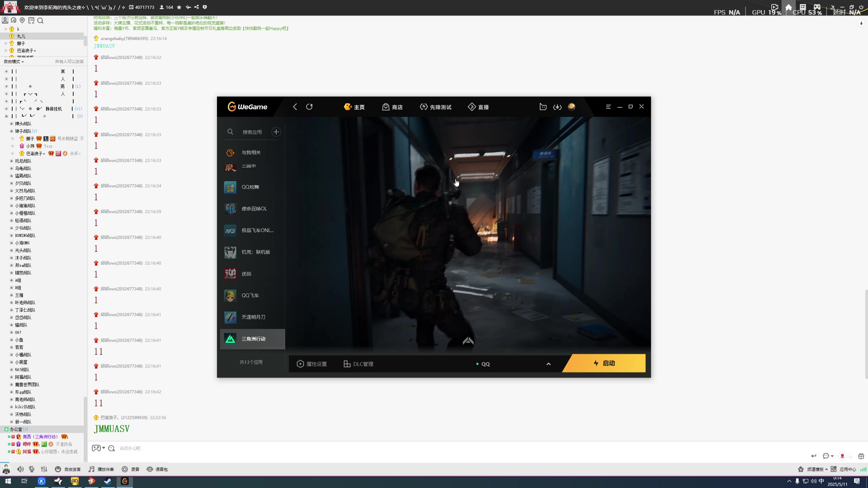The width and height of the screenshot is (868, 488).
Task: Expand the 托尼战队 subchannel
Action: 11,161
